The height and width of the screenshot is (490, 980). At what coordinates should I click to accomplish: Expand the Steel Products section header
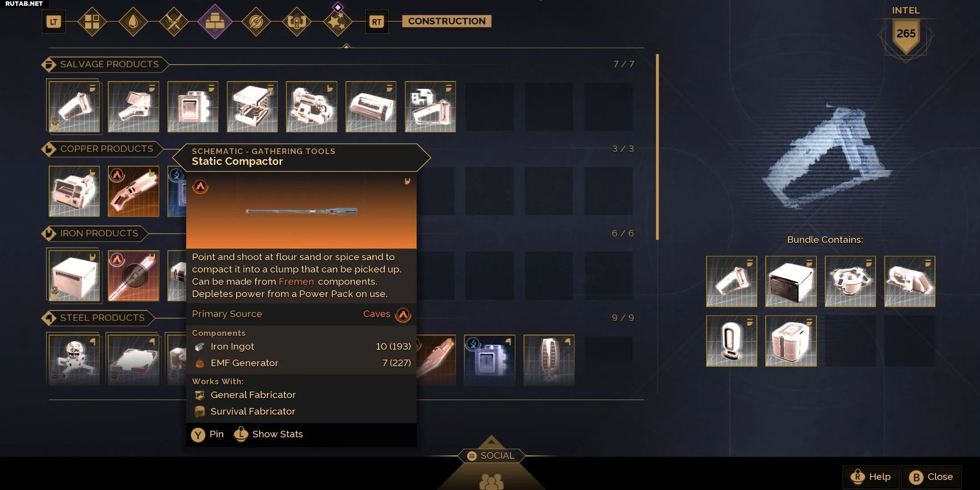click(x=98, y=318)
